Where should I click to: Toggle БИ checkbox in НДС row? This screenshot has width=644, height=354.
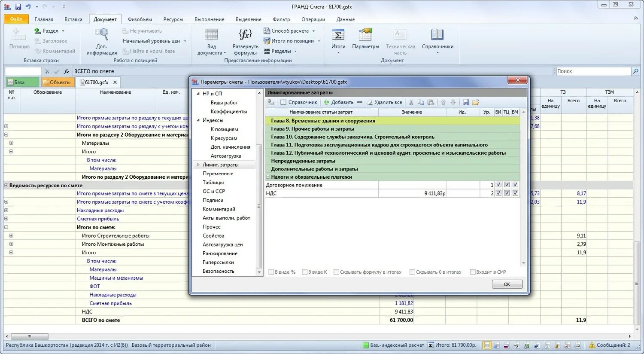[498, 193]
